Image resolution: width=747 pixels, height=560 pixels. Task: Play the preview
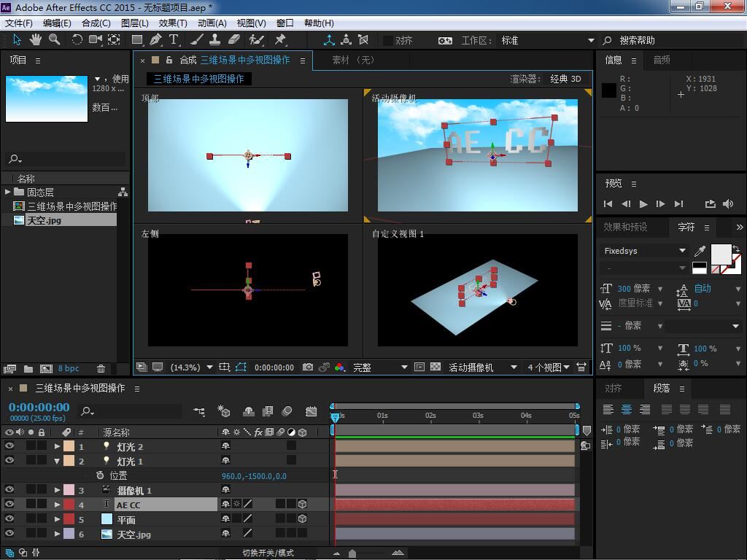pyautogui.click(x=643, y=204)
